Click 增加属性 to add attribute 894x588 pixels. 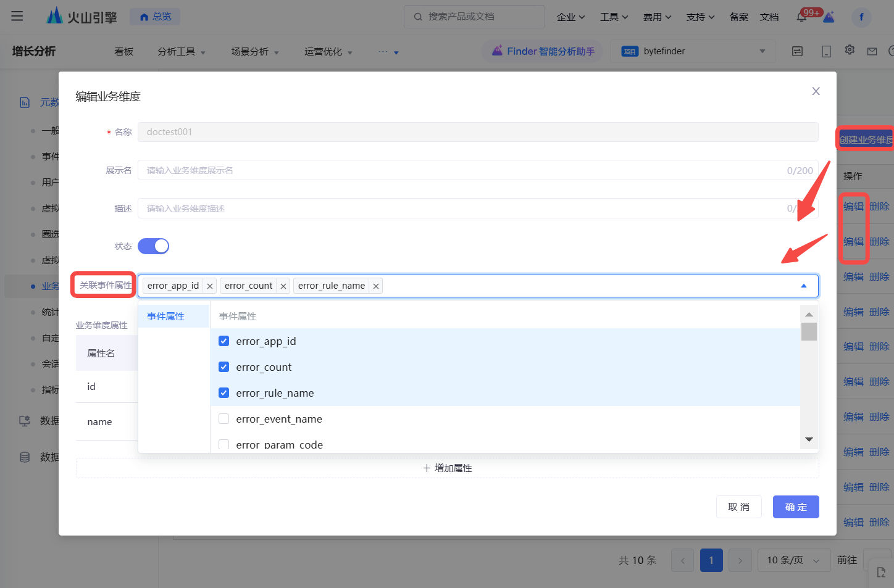coord(448,468)
